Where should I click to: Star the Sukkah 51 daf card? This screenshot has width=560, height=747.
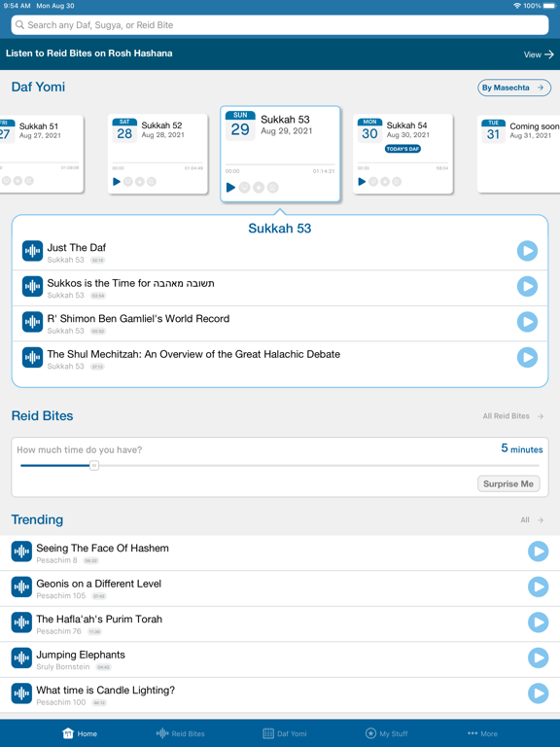pos(17,181)
